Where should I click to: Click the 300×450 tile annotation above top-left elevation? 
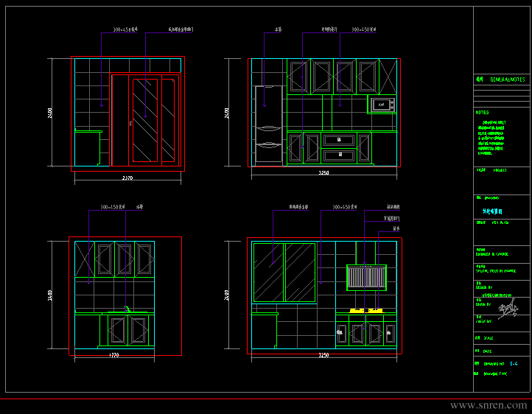[x=125, y=29]
